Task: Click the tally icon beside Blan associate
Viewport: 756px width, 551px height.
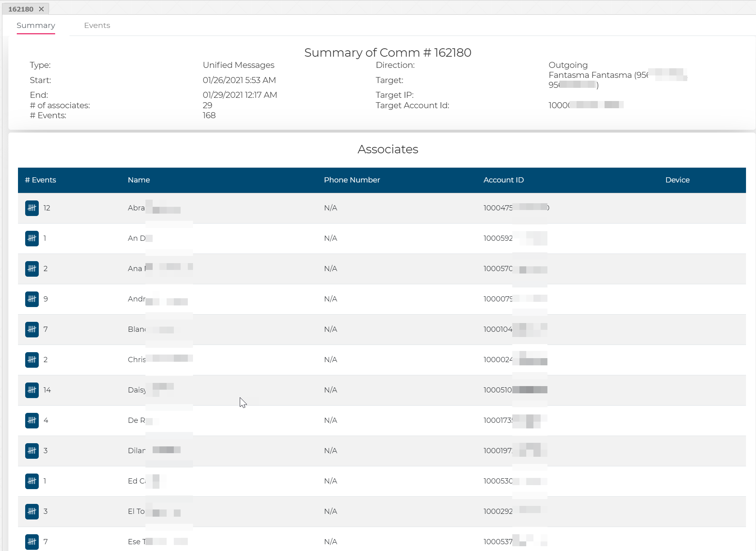Action: 32,329
